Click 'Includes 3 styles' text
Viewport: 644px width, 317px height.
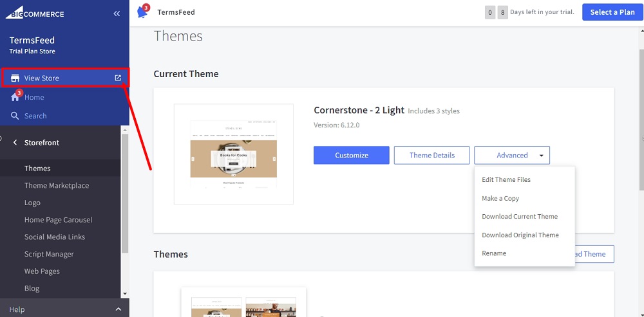pyautogui.click(x=433, y=111)
